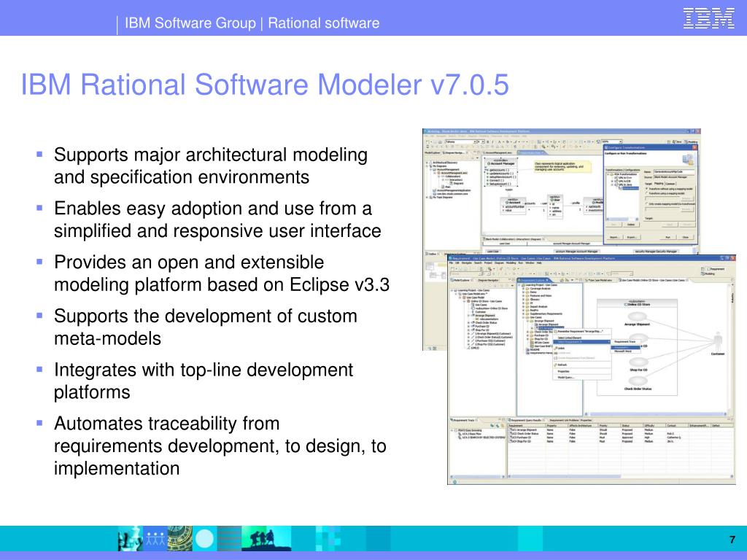This screenshot has width=747, height=560.
Task: Click the 'UC4 Shop For CD' table row
Action: (621, 441)
